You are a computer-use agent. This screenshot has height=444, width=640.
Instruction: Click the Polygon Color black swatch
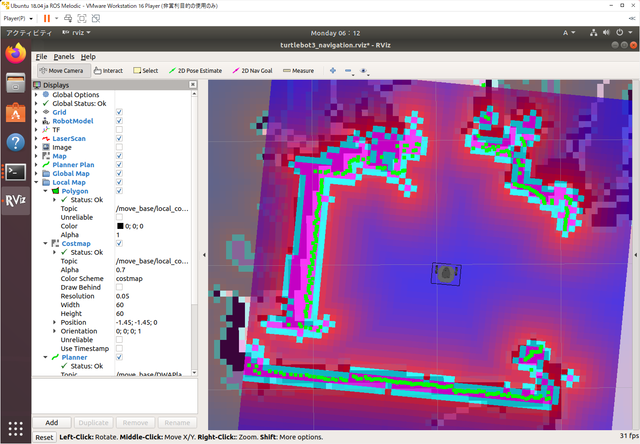click(x=120, y=226)
